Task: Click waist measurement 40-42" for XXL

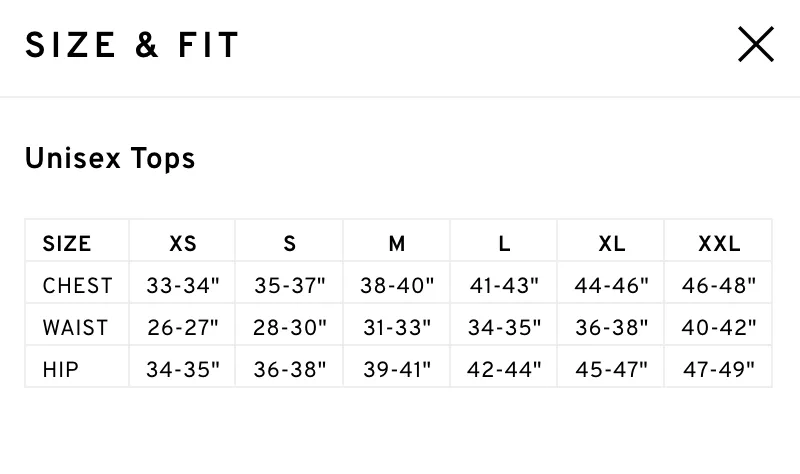Action: click(x=719, y=328)
